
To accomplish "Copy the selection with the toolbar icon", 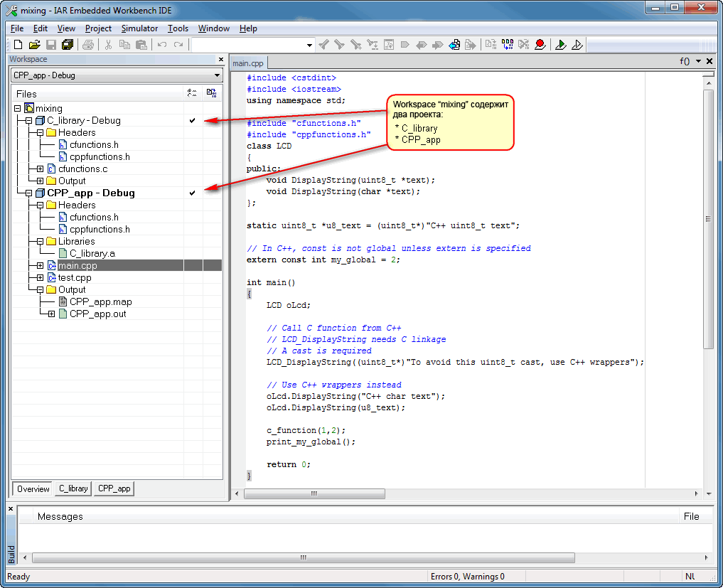I will point(124,45).
